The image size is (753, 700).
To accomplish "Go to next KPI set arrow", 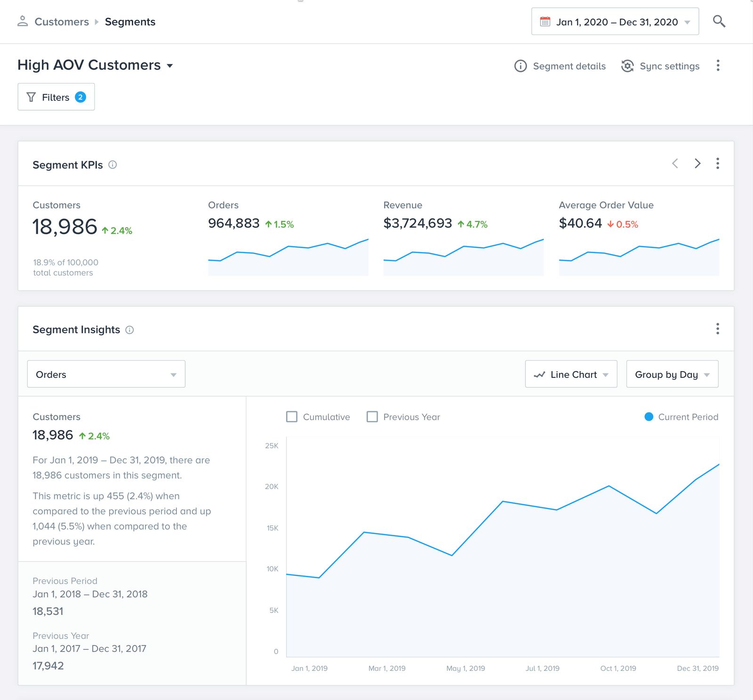I will (697, 163).
